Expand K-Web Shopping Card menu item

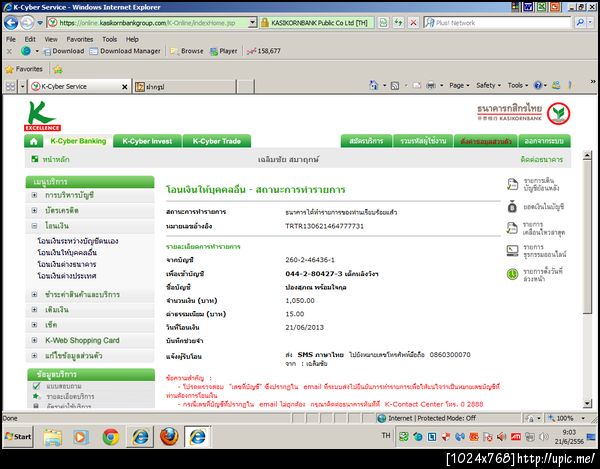(x=34, y=340)
